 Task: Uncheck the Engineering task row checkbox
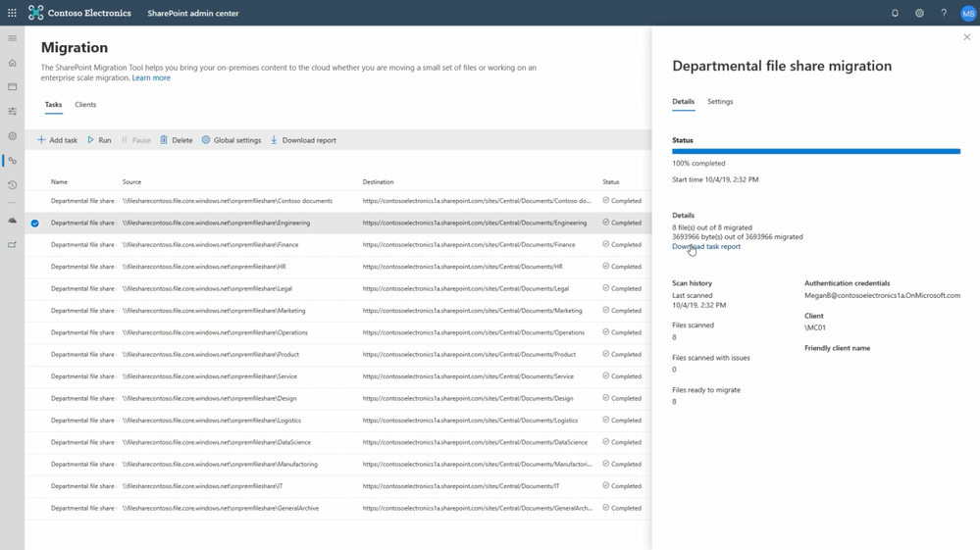tap(35, 223)
